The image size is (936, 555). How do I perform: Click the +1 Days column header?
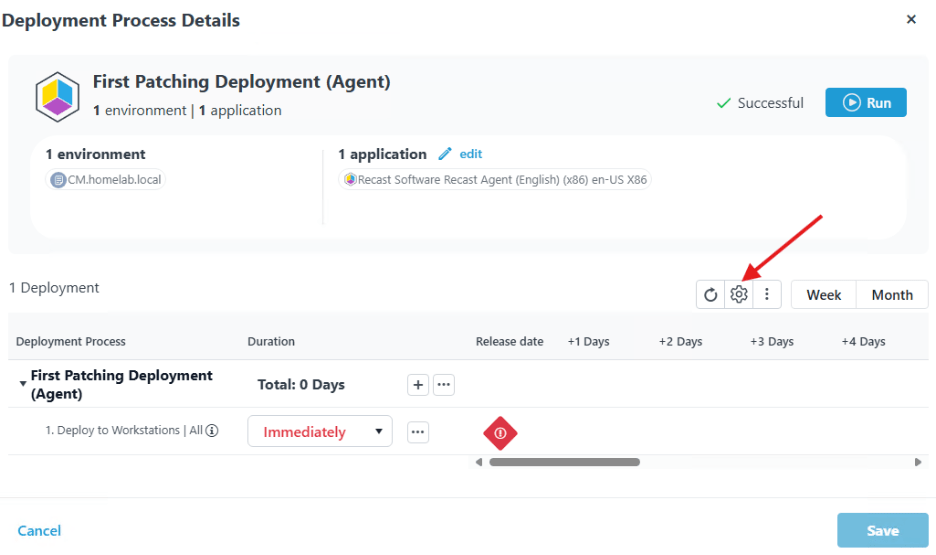click(588, 341)
